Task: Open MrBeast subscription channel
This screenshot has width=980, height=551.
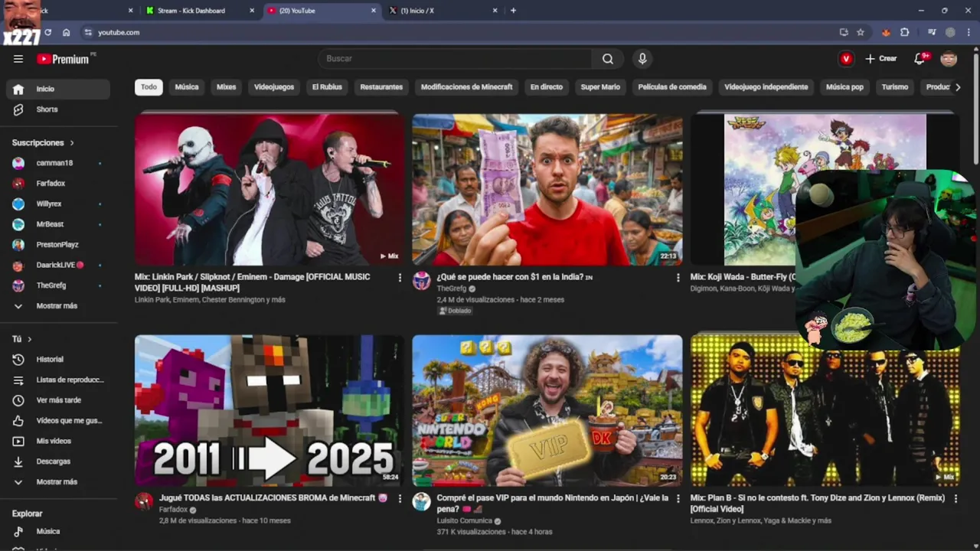Action: point(58,224)
